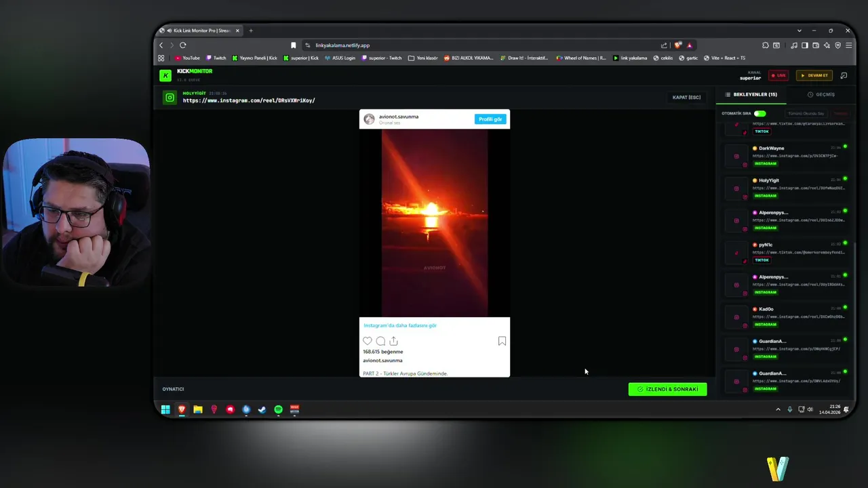Open the ASUS Login bookmark
868x488 pixels.
pos(340,58)
